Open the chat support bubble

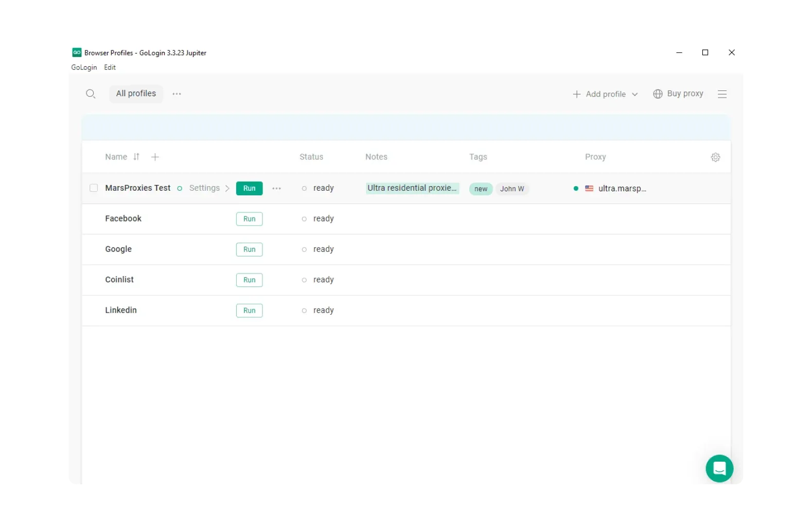coord(719,468)
